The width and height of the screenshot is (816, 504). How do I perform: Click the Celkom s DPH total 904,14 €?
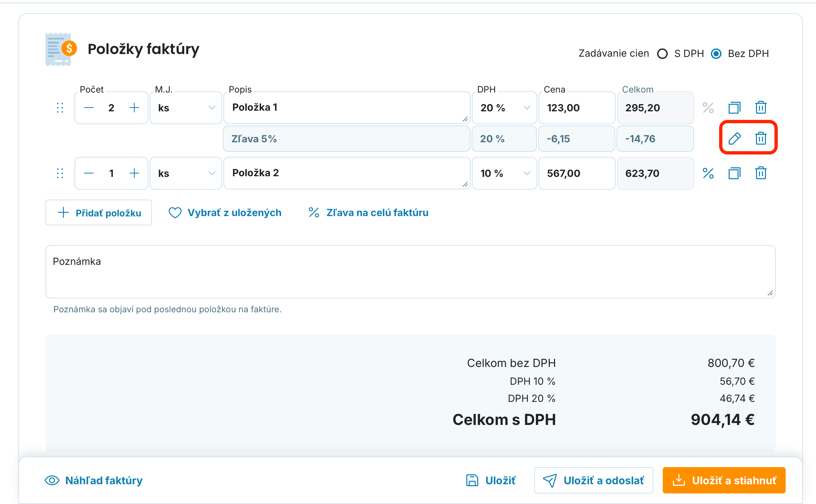pyautogui.click(x=723, y=420)
